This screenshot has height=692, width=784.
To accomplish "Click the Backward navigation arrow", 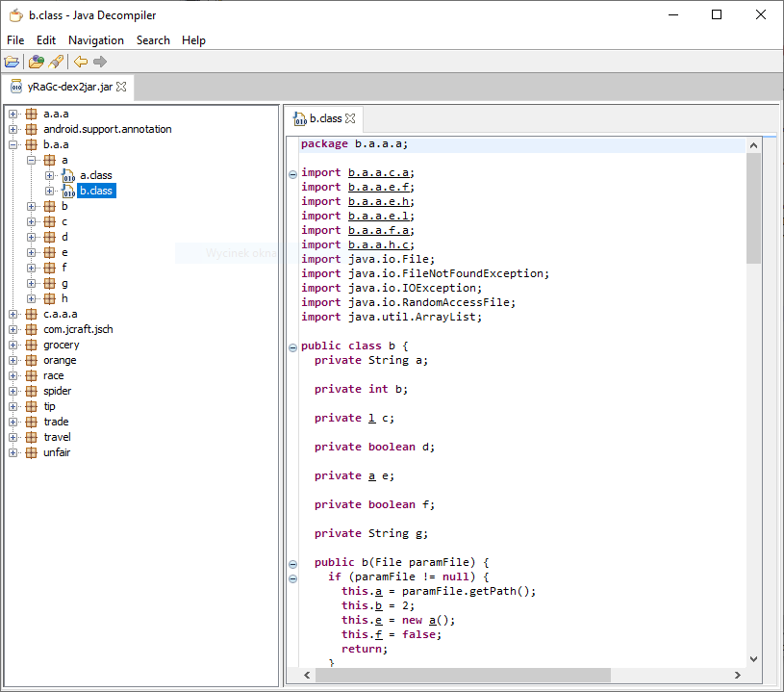I will tap(81, 62).
